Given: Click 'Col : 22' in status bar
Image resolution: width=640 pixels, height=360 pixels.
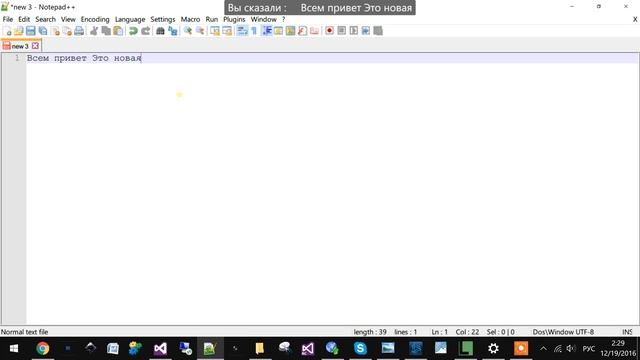Looking at the screenshot, I should click(x=467, y=332).
